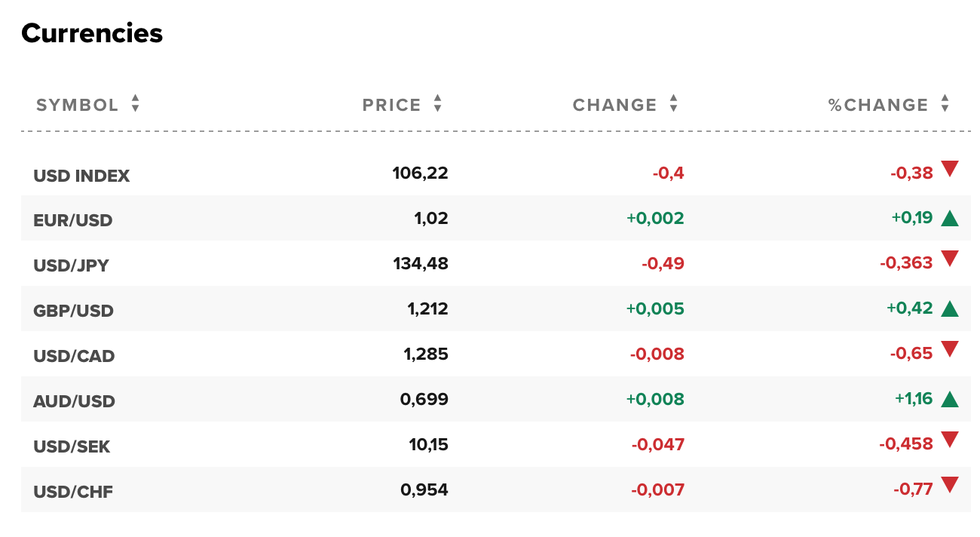Click red down arrow for USD INDEX

(949, 169)
